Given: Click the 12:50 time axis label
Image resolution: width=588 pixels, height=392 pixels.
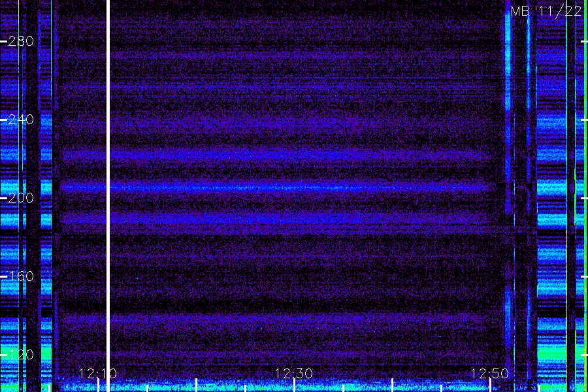Looking at the screenshot, I should pos(490,373).
